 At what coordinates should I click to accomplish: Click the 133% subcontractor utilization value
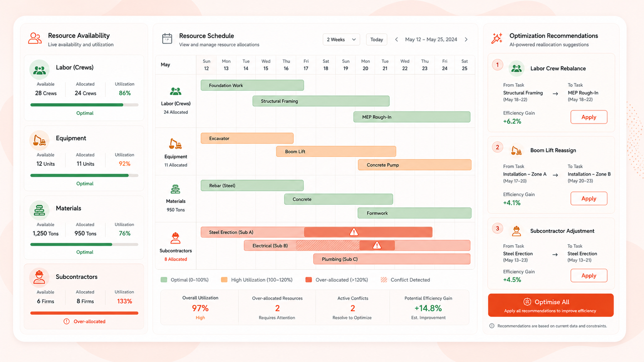pyautogui.click(x=124, y=301)
